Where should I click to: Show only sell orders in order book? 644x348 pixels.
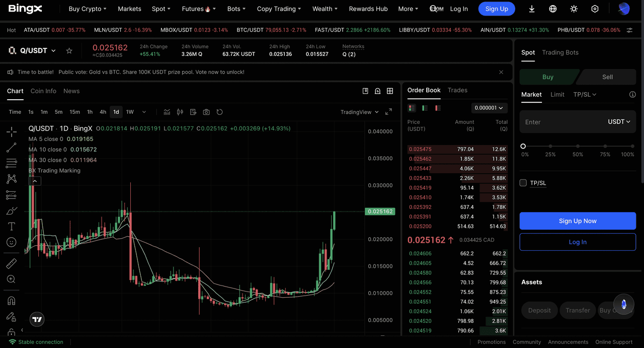tap(438, 108)
